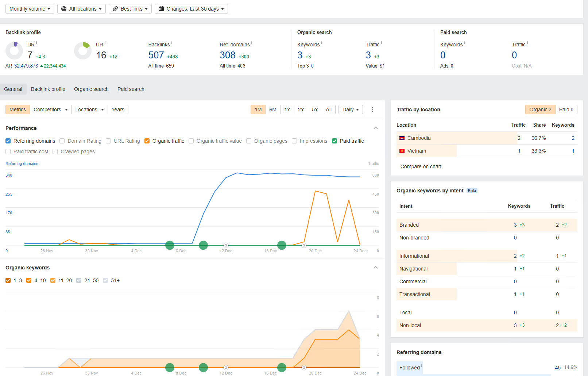Open the Competitors dropdown
The height and width of the screenshot is (376, 588).
[51, 110]
